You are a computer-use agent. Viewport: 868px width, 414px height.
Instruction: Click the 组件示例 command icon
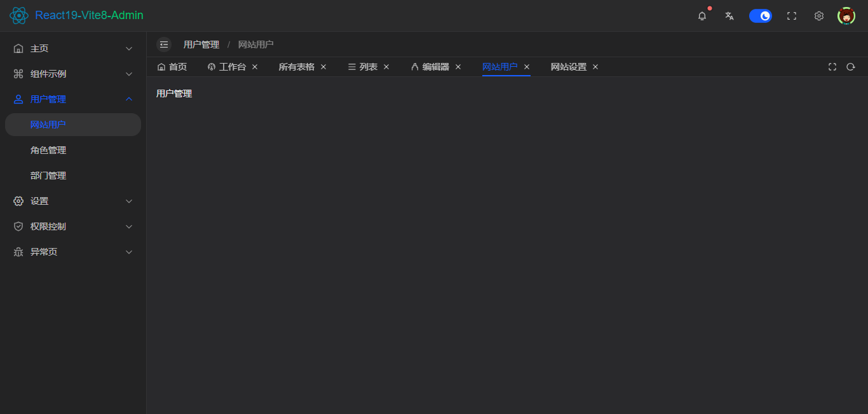18,74
